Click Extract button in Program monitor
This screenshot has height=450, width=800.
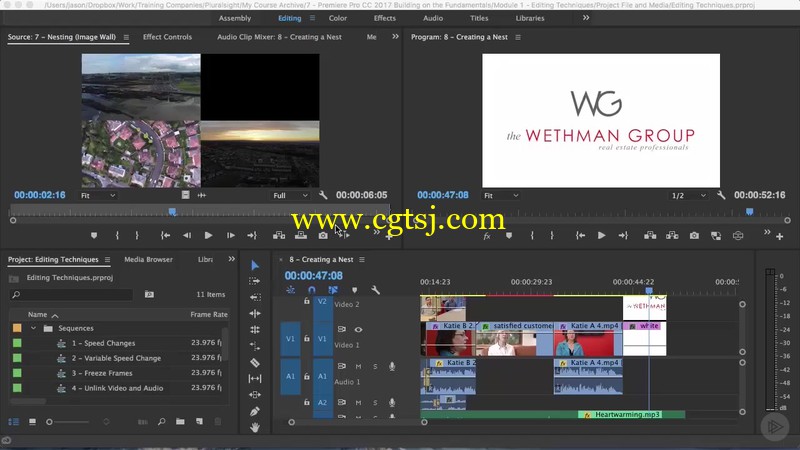[672, 236]
